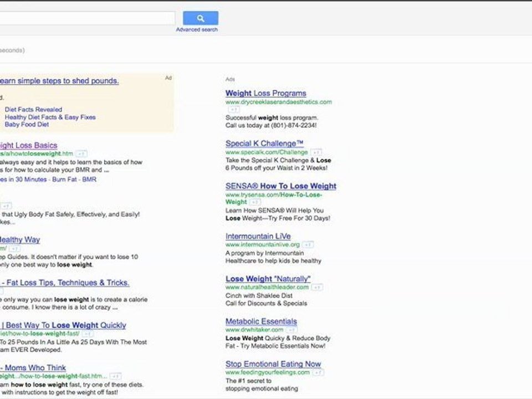Click +1 button beside www.feedingyourfeelings.com
Viewport: 532px width, 399px height.
(x=318, y=372)
